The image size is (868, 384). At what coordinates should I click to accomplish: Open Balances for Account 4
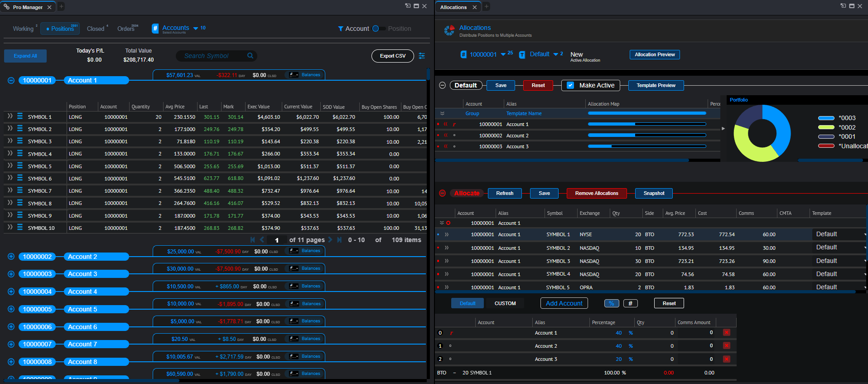pos(305,286)
